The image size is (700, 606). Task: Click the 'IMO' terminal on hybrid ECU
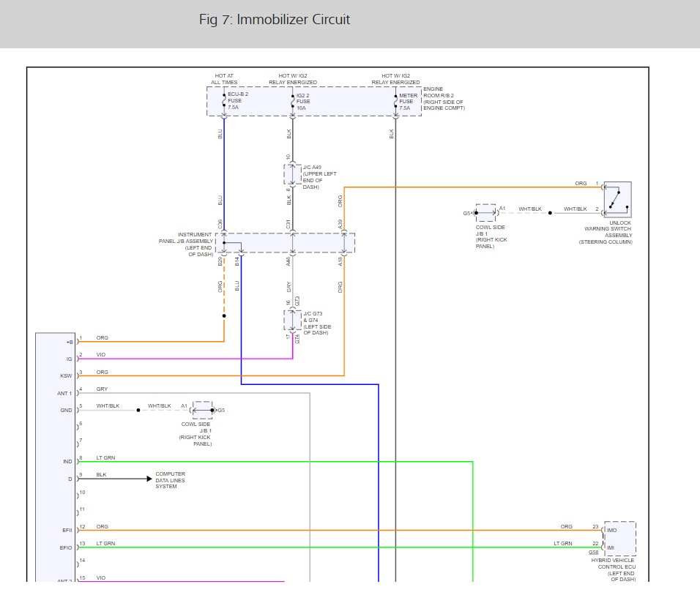coord(611,531)
